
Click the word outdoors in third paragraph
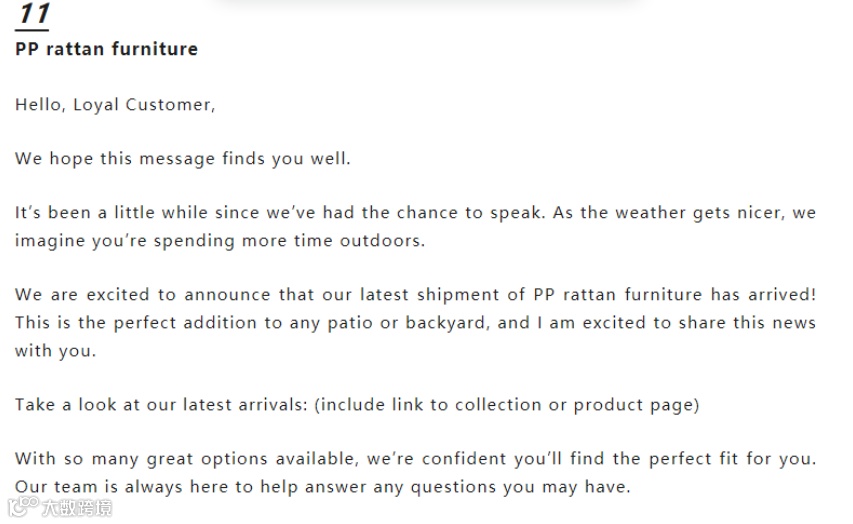click(382, 241)
